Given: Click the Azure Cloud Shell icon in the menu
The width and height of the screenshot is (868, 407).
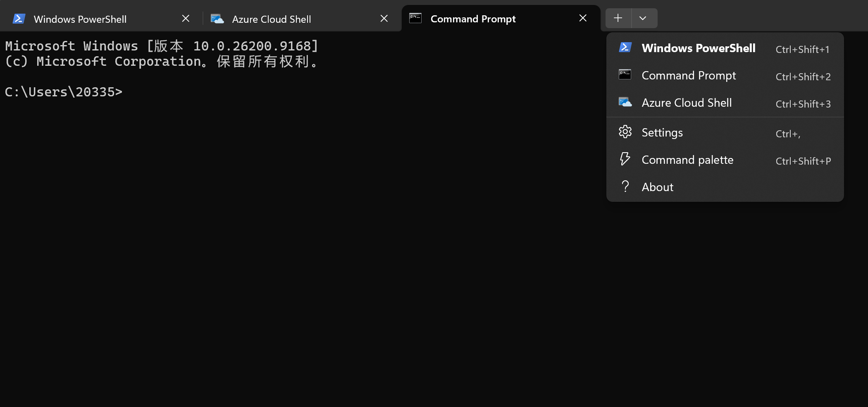Looking at the screenshot, I should [625, 102].
